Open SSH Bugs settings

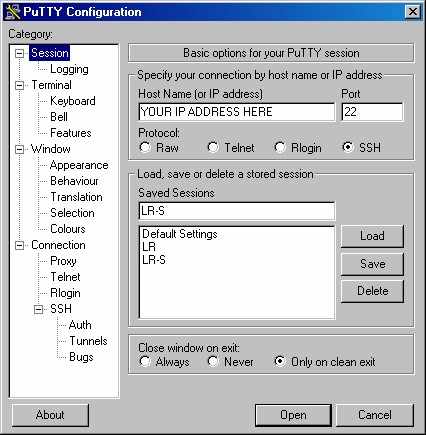[x=81, y=357]
